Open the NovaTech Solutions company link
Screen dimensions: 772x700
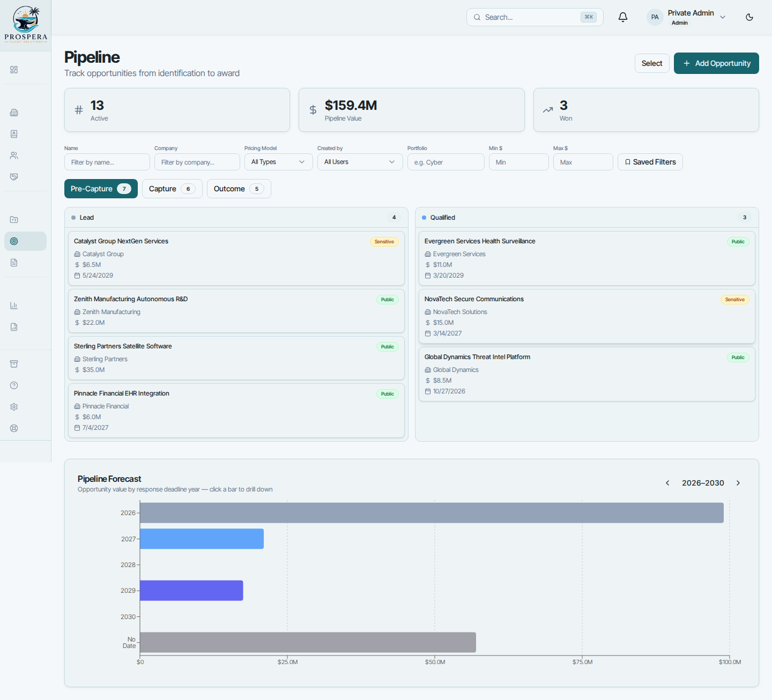(x=460, y=312)
